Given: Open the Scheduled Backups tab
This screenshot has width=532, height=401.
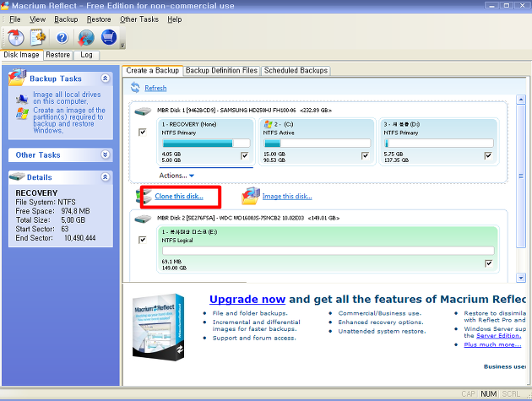Looking at the screenshot, I should [296, 70].
